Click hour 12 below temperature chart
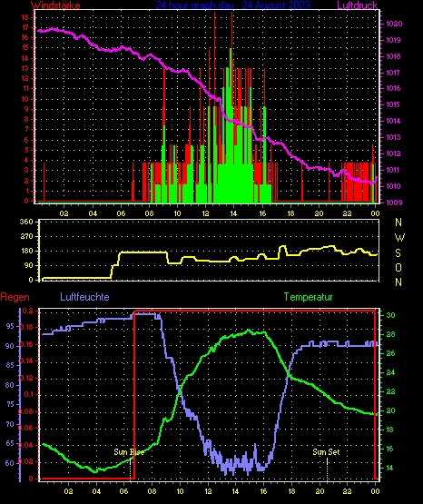This screenshot has width=423, height=504. click(208, 491)
